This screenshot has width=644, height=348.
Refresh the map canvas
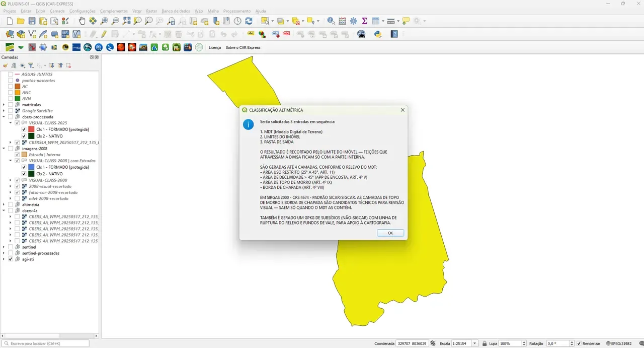[249, 21]
